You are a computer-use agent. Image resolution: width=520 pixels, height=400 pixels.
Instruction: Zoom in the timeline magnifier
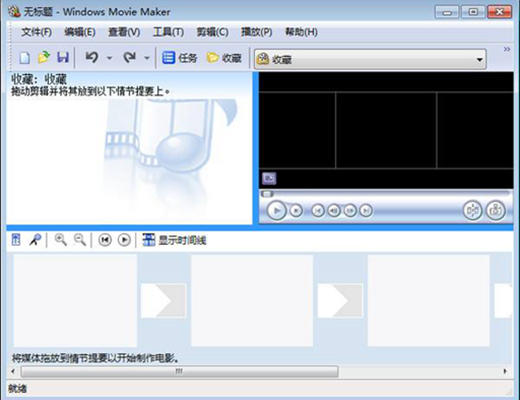point(60,240)
